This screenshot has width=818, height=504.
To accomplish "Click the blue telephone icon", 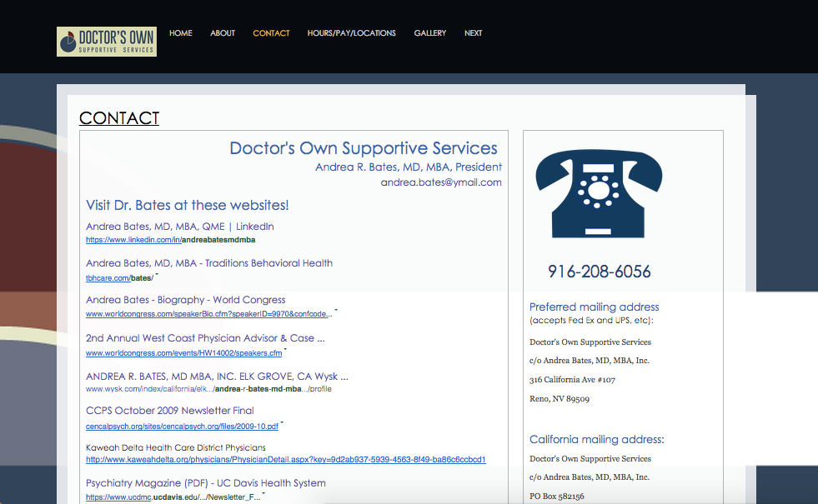I will (x=599, y=193).
